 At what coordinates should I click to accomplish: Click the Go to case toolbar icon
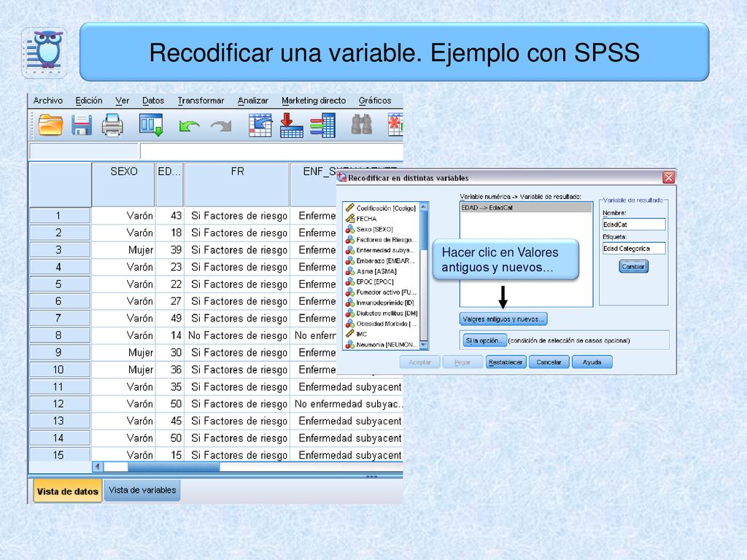(x=260, y=125)
